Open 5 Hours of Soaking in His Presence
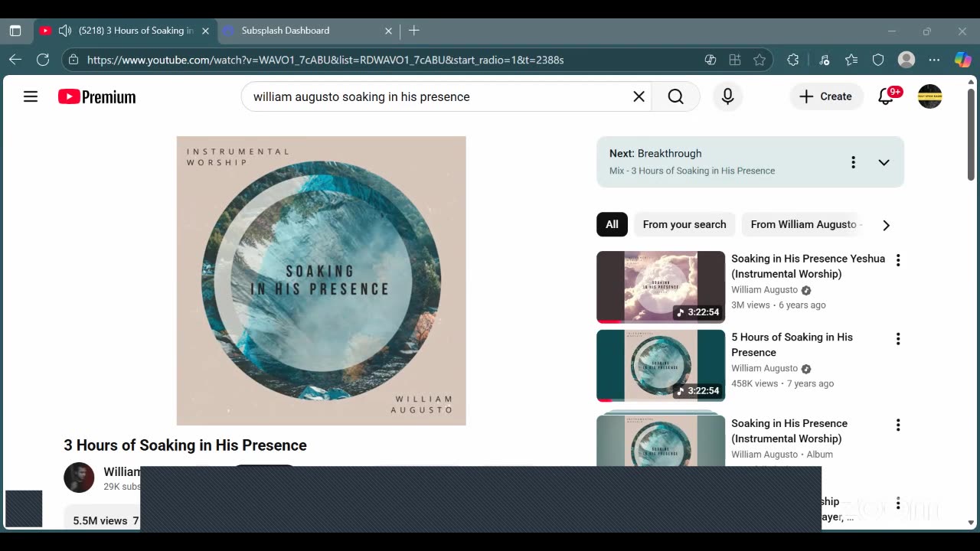This screenshot has width=980, height=551. click(x=792, y=344)
